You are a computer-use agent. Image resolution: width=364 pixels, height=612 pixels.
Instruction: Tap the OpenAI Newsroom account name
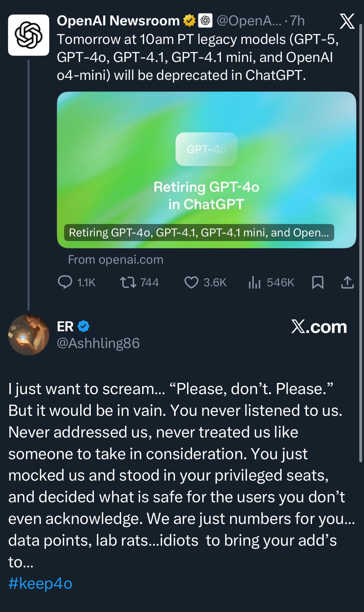tap(118, 21)
